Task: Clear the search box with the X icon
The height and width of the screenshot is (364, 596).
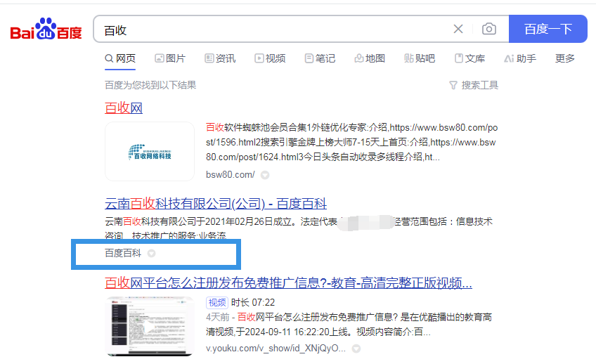Action: (x=458, y=29)
